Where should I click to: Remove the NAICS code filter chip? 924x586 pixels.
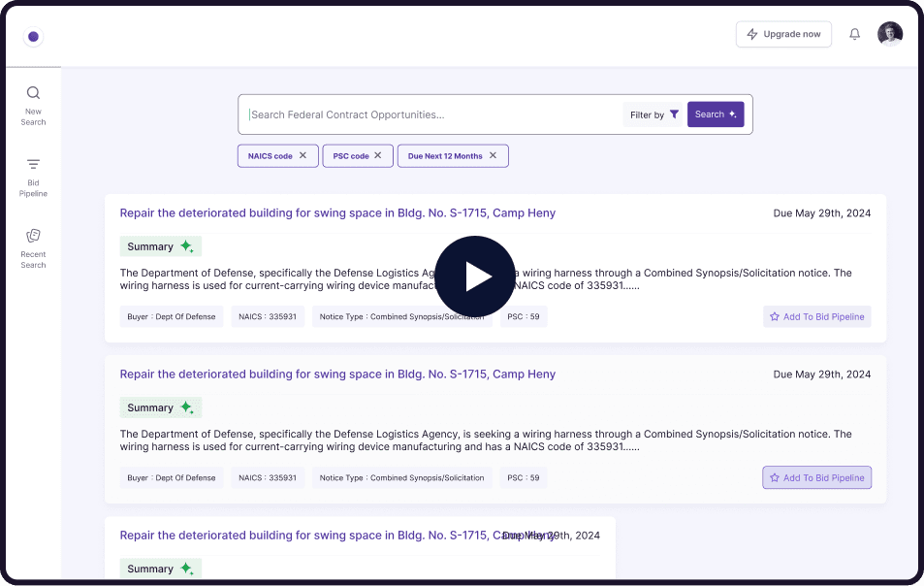(303, 155)
